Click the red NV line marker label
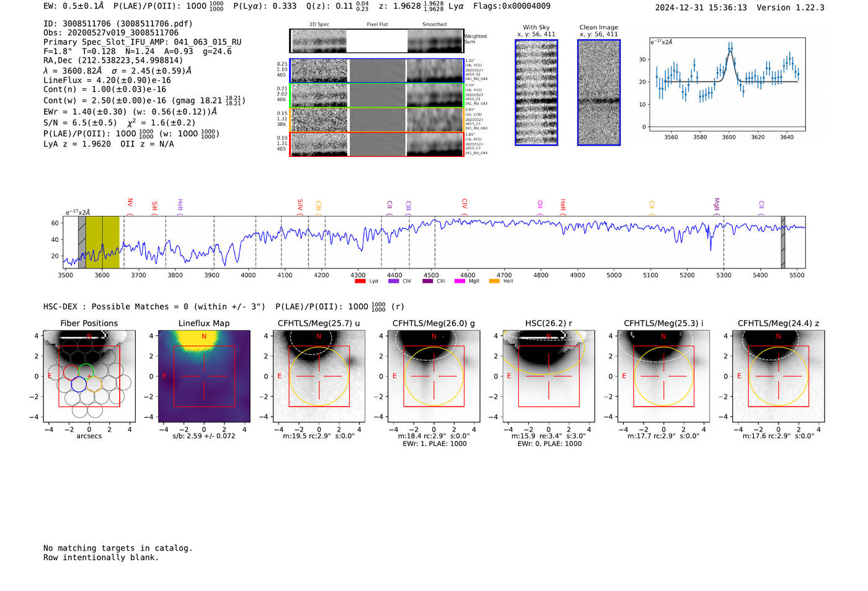Screen dimensions: 868x591 [x=130, y=204]
